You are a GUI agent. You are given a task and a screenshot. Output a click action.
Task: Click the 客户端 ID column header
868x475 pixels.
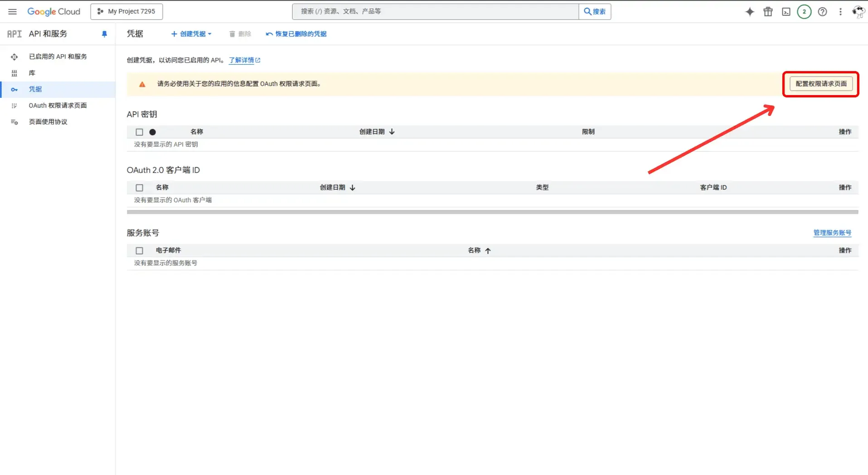tap(713, 187)
